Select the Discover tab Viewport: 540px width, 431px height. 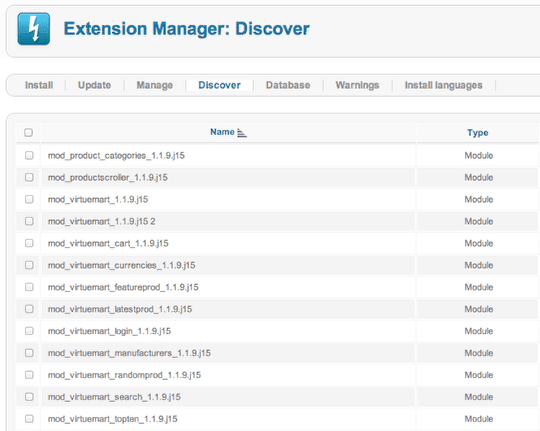pos(219,85)
